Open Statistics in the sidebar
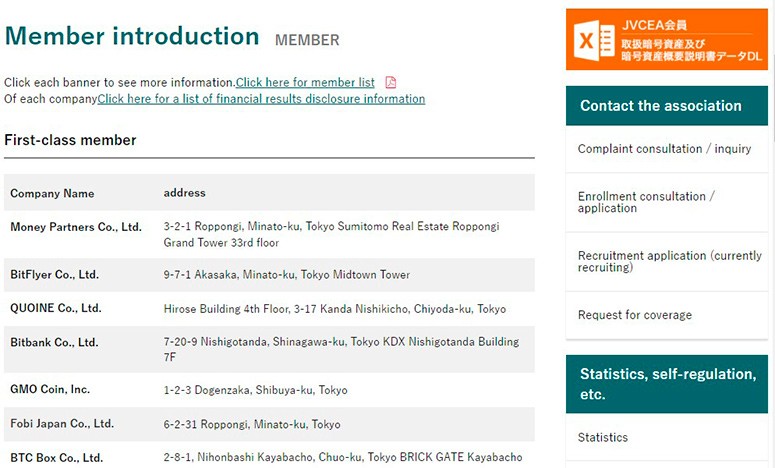This screenshot has height=468, width=775. 603,437
